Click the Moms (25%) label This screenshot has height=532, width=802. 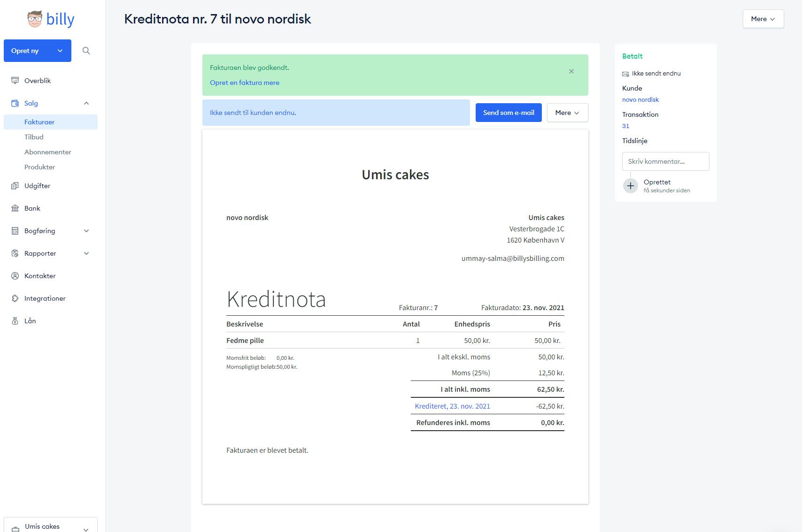point(471,373)
